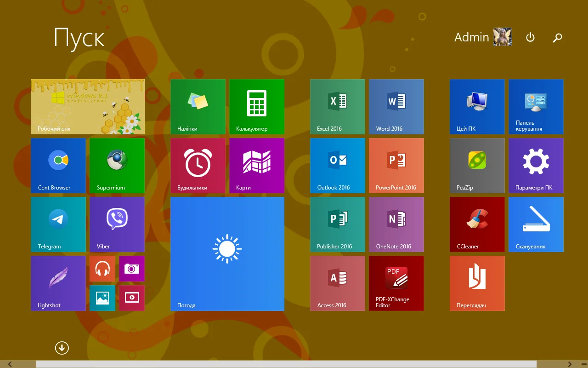Open the small Camera tile

click(132, 269)
